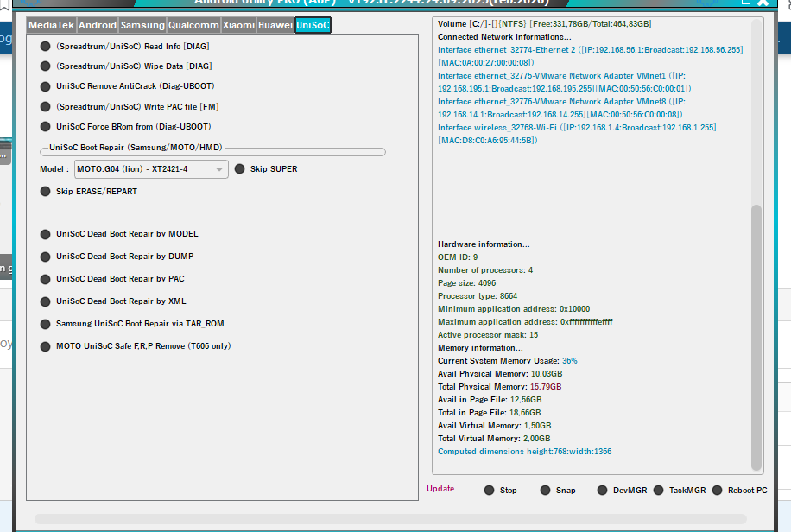Click the Reboot PC button
The image size is (791, 532).
[739, 490]
